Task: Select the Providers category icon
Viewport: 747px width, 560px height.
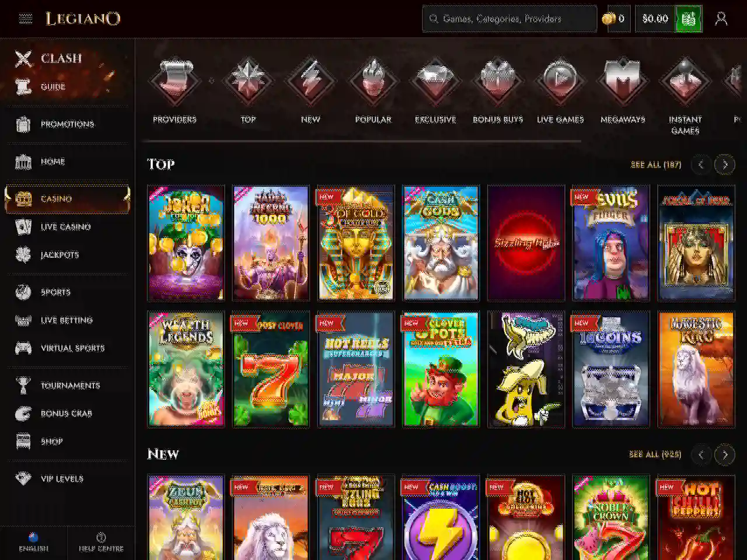Action: (174, 80)
